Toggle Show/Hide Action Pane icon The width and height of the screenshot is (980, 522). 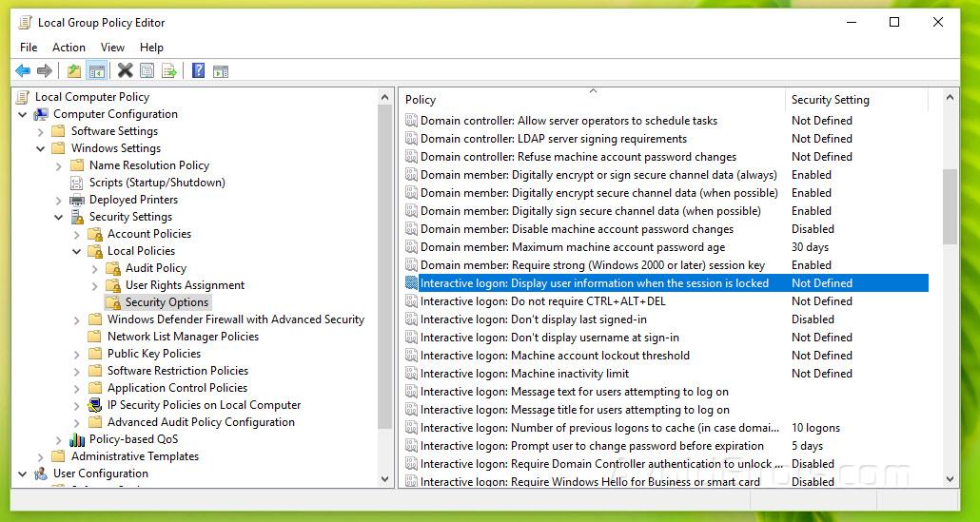(221, 70)
